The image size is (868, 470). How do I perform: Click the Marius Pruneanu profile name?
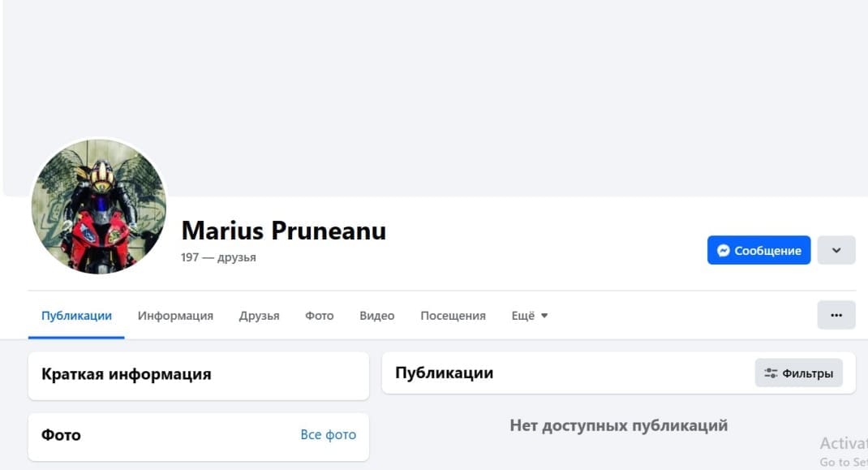(x=283, y=231)
